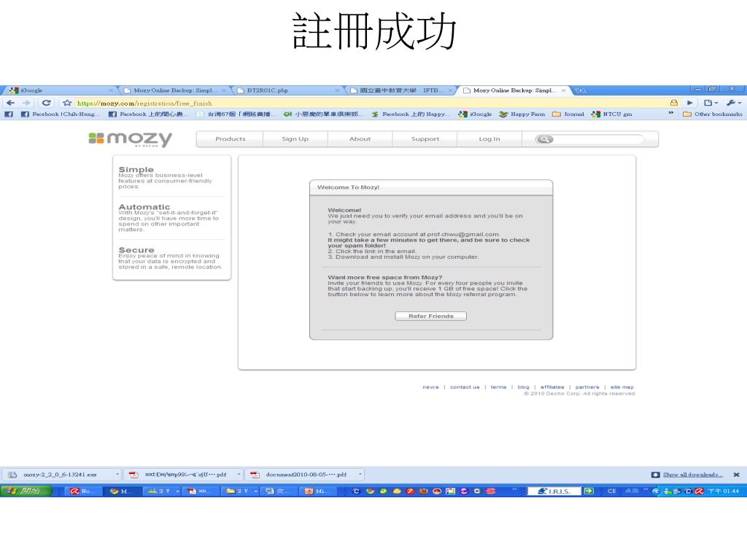Open the partners footer link
The width and height of the screenshot is (747, 560).
click(587, 387)
